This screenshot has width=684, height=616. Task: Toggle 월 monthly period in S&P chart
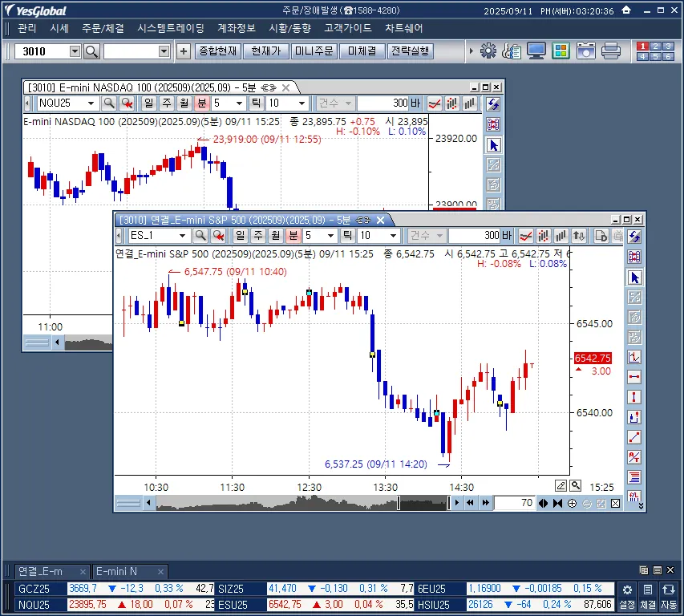pyautogui.click(x=276, y=236)
